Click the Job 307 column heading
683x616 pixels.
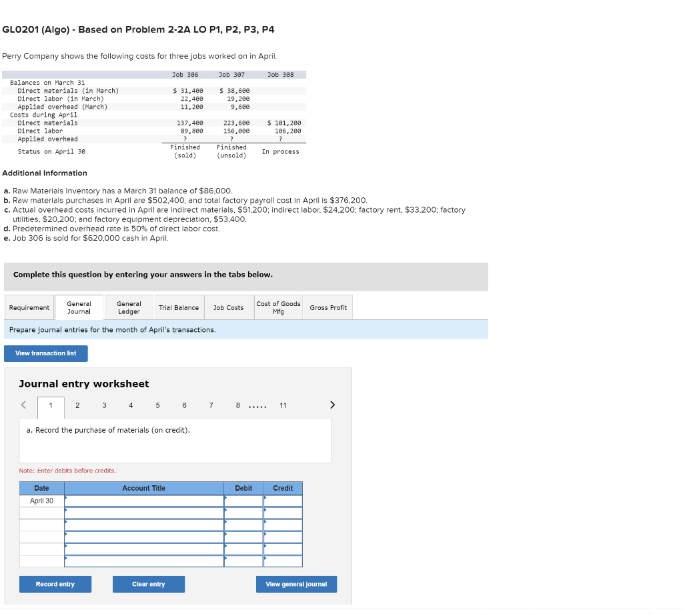tap(231, 75)
